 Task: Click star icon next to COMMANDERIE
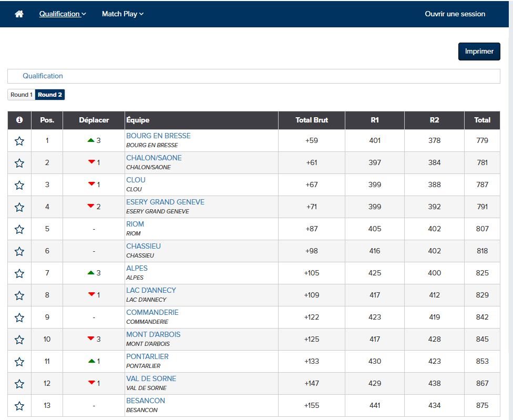tap(19, 317)
